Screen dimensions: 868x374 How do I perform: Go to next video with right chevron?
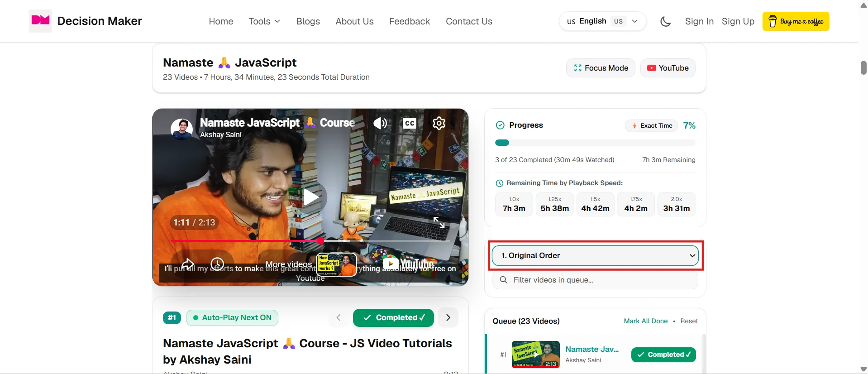(448, 318)
